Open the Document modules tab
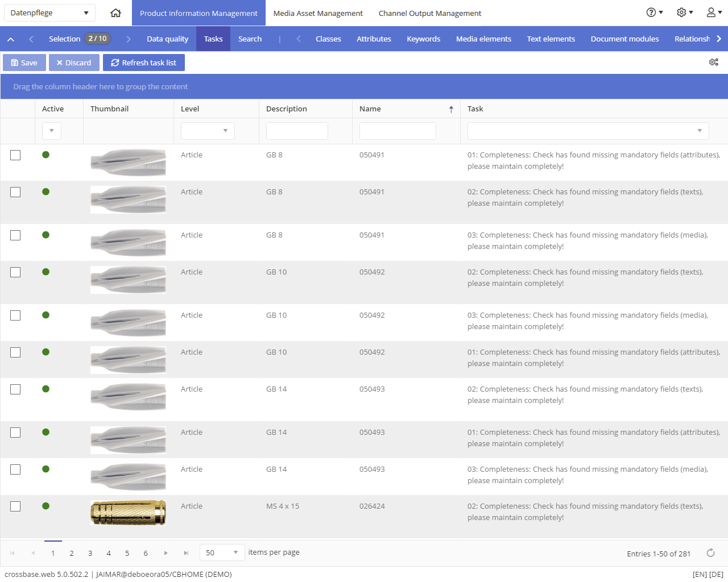 point(624,39)
